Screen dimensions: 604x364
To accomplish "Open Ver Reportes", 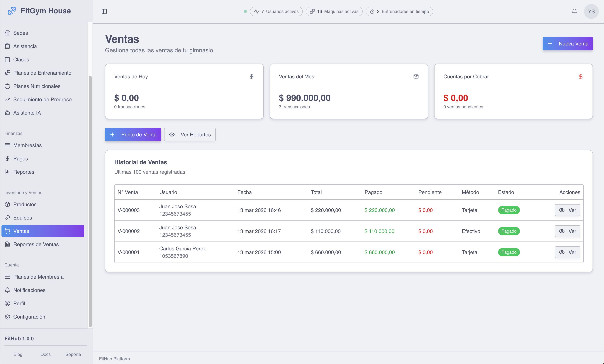I will pos(190,135).
